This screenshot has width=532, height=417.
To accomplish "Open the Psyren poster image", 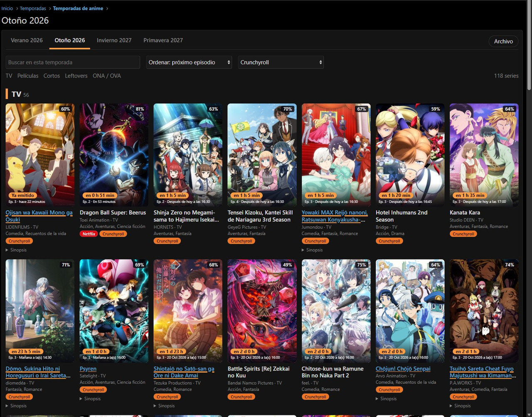I will (114, 311).
